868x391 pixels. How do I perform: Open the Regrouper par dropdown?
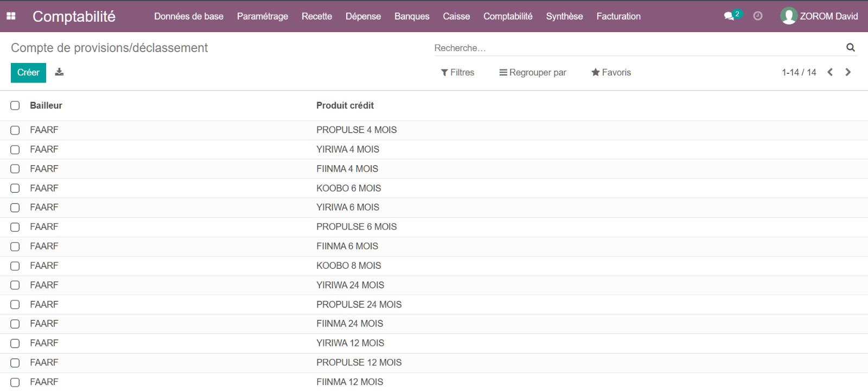(533, 72)
